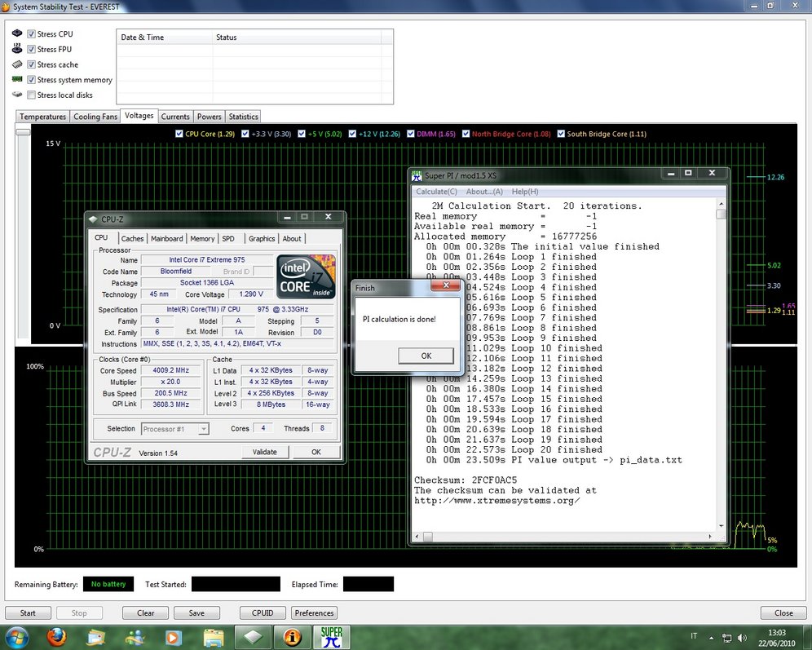The image size is (812, 650).
Task: Click Validate button in CPU-Z
Action: (x=265, y=452)
